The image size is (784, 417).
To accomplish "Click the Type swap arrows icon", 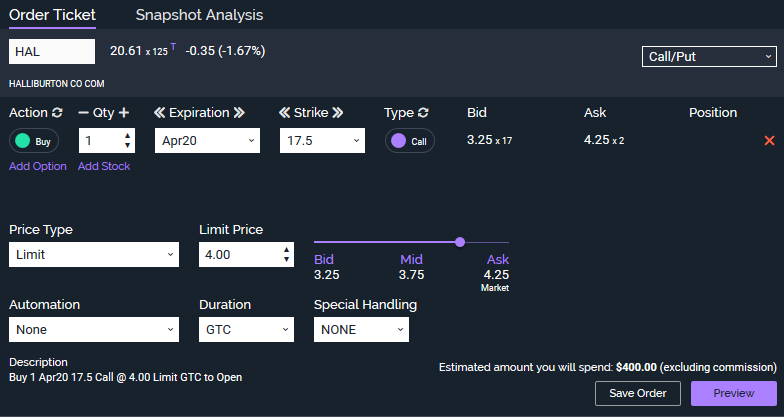I will pos(423,113).
